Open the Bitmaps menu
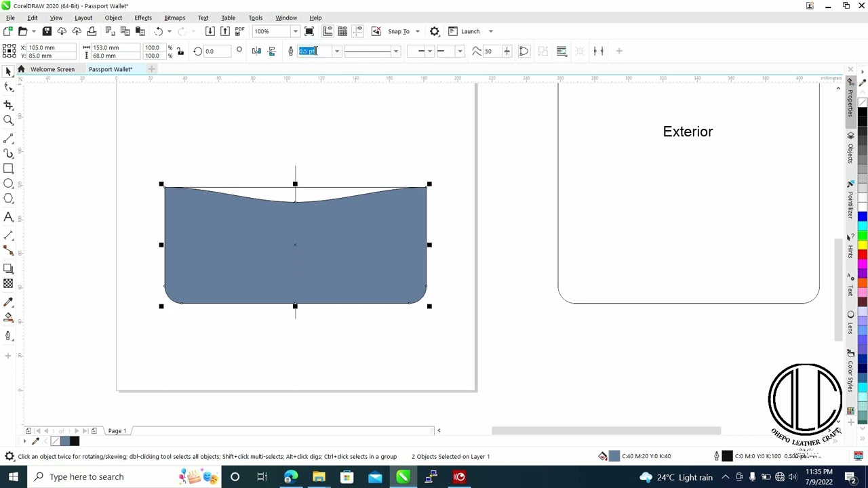 coord(174,18)
